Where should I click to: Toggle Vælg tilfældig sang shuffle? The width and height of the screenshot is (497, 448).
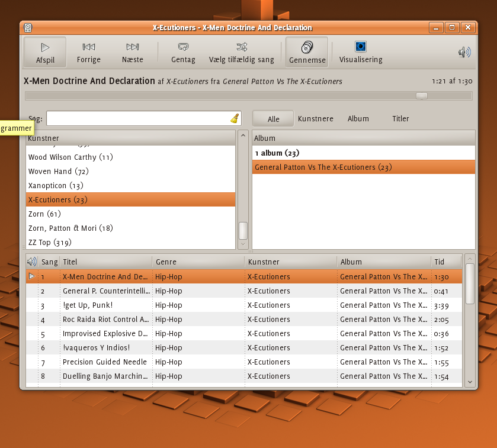pos(241,52)
